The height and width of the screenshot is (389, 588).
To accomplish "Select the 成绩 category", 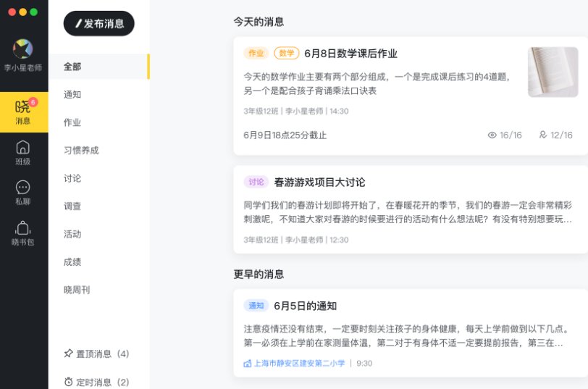I will coord(72,262).
